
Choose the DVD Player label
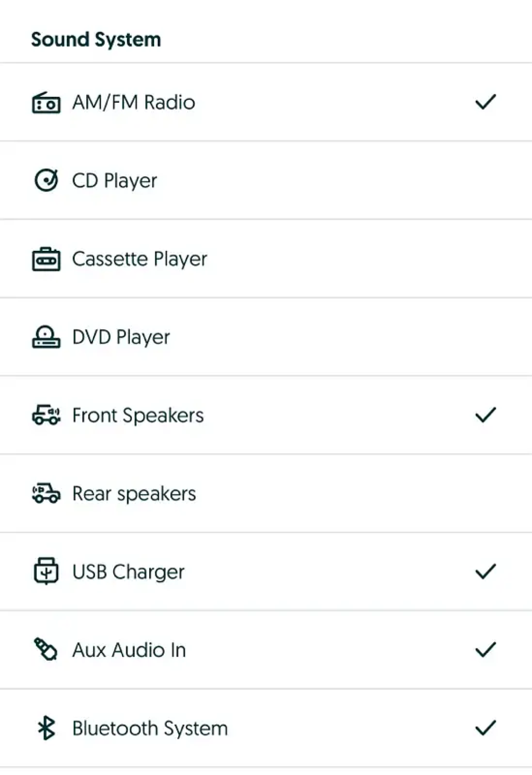121,337
